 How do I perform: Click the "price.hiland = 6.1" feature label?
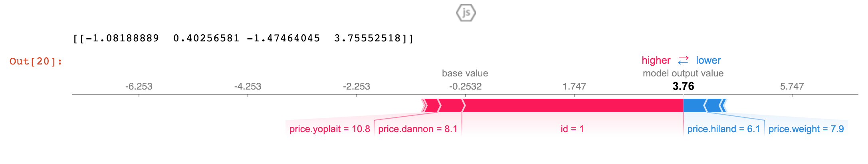(723, 129)
